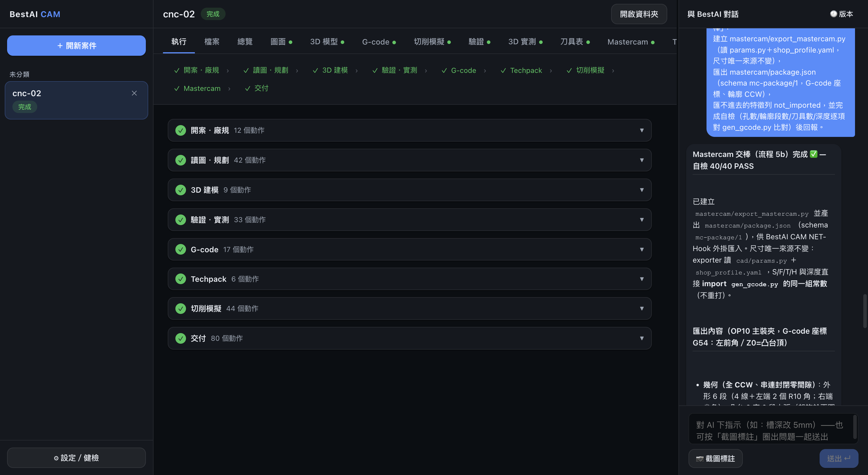This screenshot has width=868, height=475.
Task: Click the 3D 建模 pipeline step
Action: tap(330, 70)
